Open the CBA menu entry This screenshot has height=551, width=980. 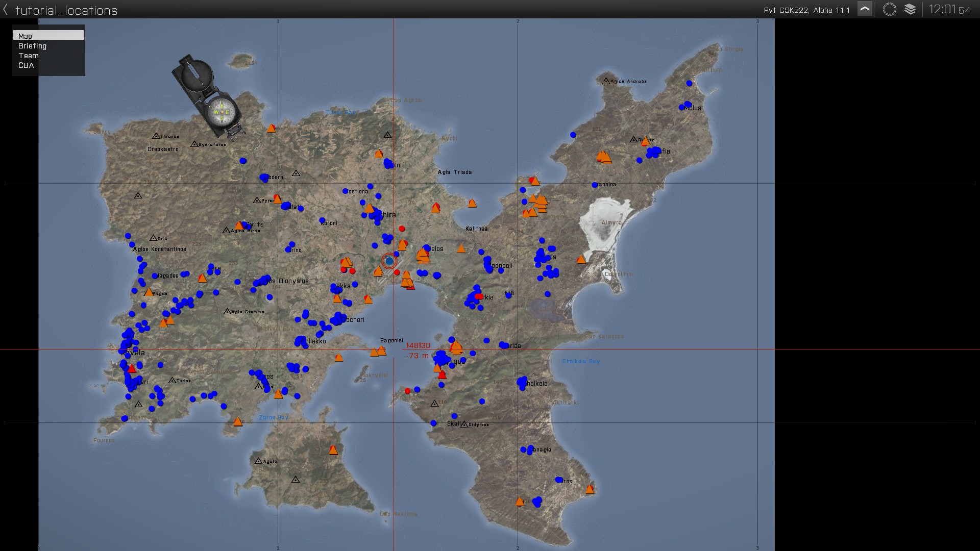pyautogui.click(x=26, y=65)
